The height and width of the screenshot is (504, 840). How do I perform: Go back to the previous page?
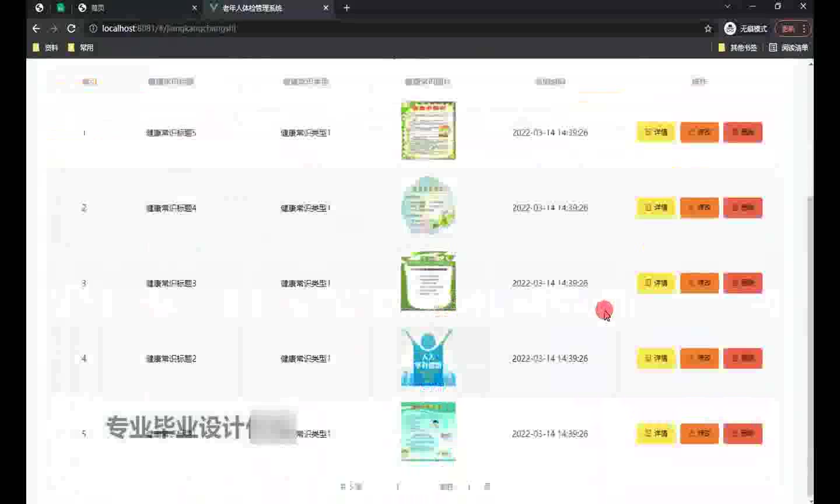(x=36, y=29)
